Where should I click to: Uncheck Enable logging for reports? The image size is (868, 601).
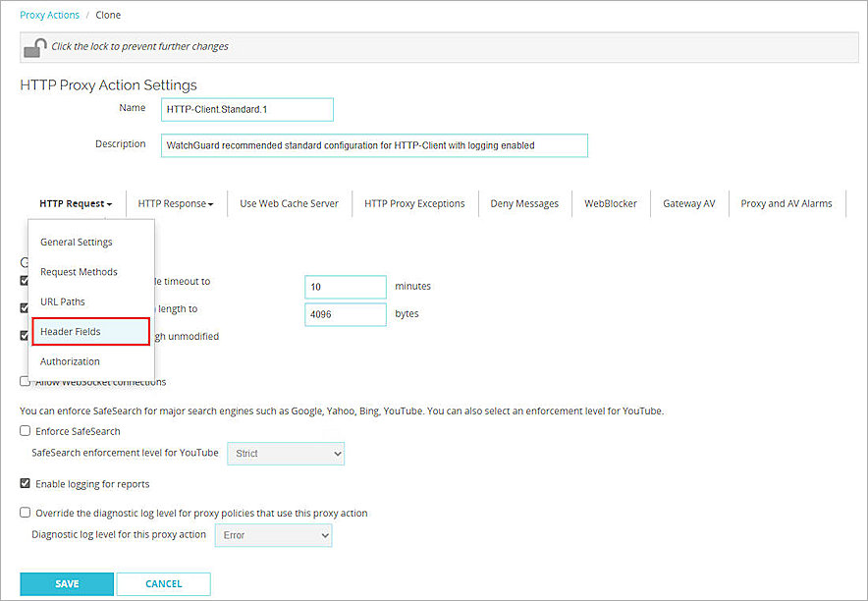[25, 483]
